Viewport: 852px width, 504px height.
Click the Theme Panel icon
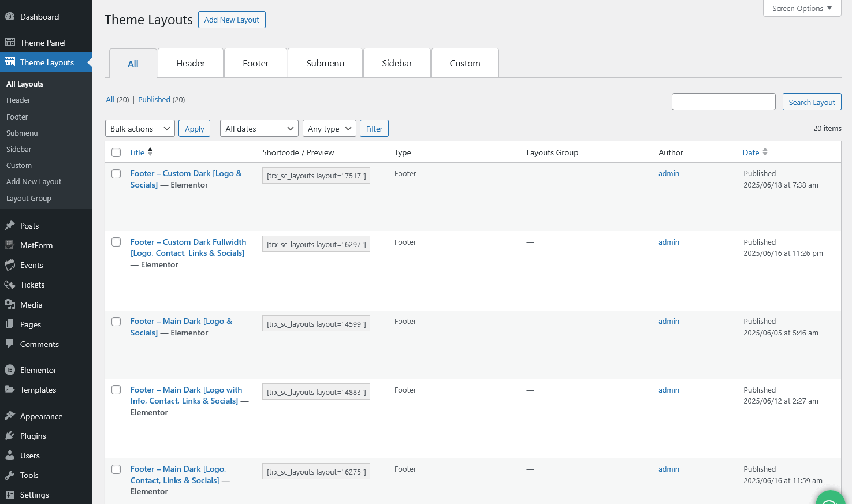pyautogui.click(x=10, y=42)
